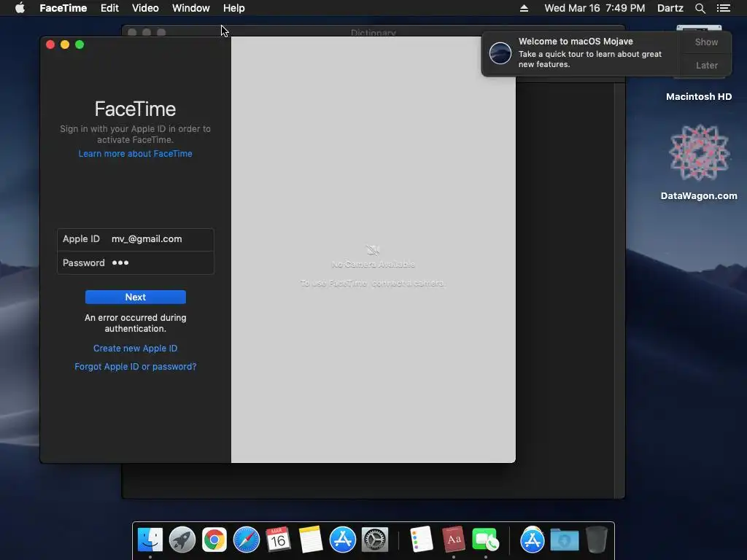This screenshot has width=747, height=560.
Task: Open the Downloads folder in Dock
Action: 565,540
